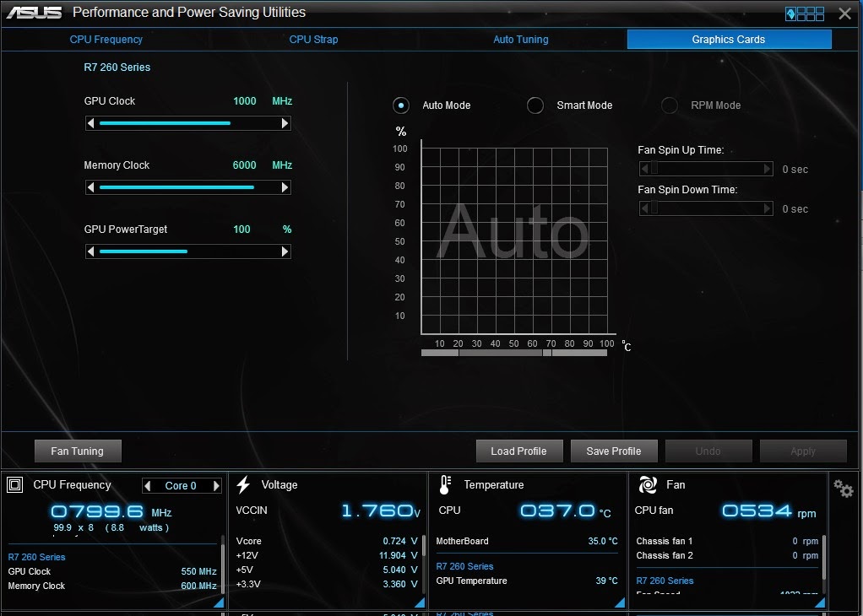This screenshot has width=863, height=616.
Task: Decrease GPU Clock with left arrow
Action: tap(91, 123)
